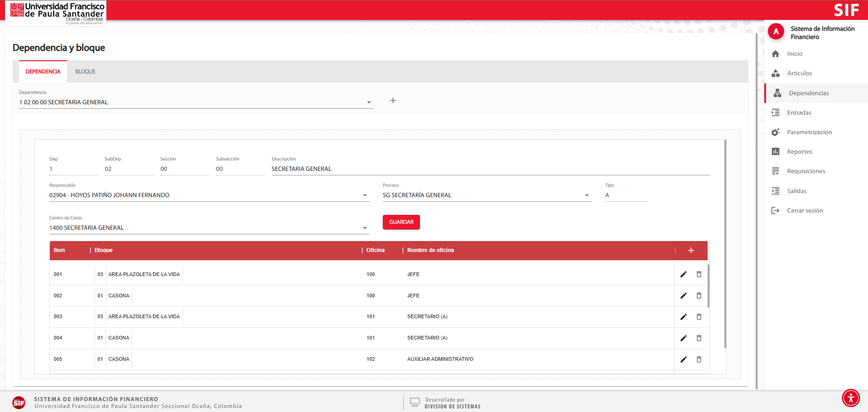Click the Salidas outdent icon
Image resolution: width=868 pixels, height=412 pixels.
click(x=776, y=191)
